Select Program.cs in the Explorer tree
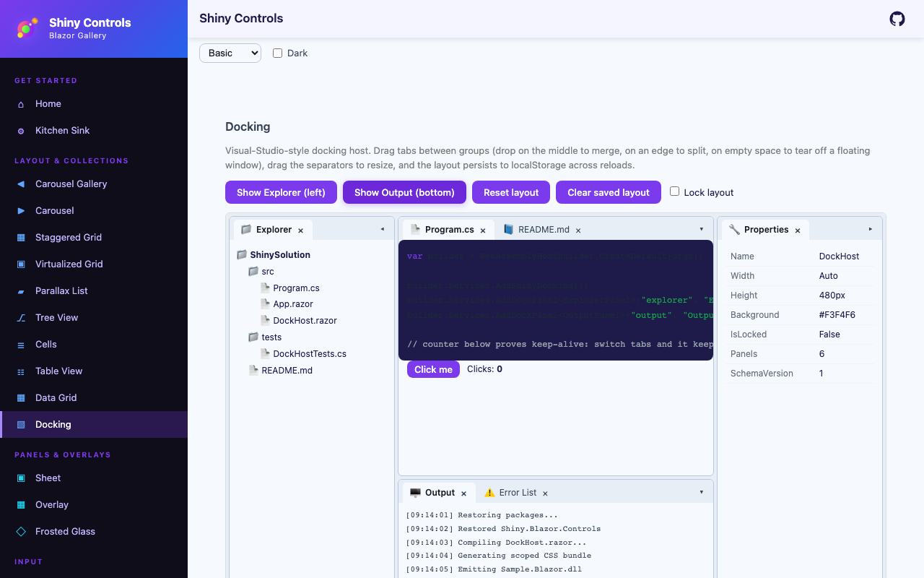This screenshot has height=578, width=924. 296,288
